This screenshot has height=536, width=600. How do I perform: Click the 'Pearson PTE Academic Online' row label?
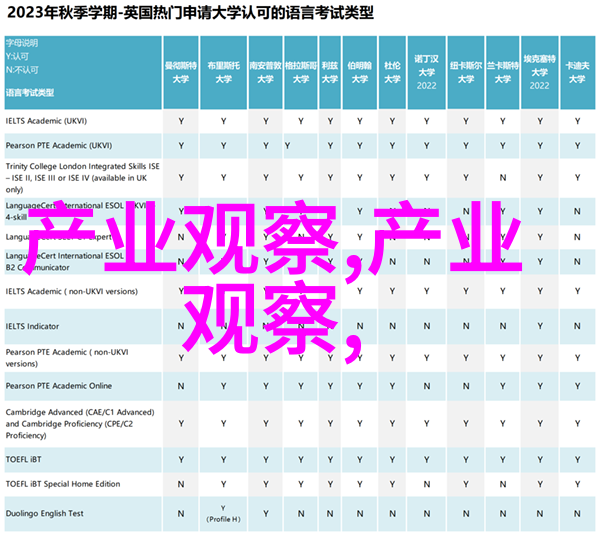pos(59,386)
